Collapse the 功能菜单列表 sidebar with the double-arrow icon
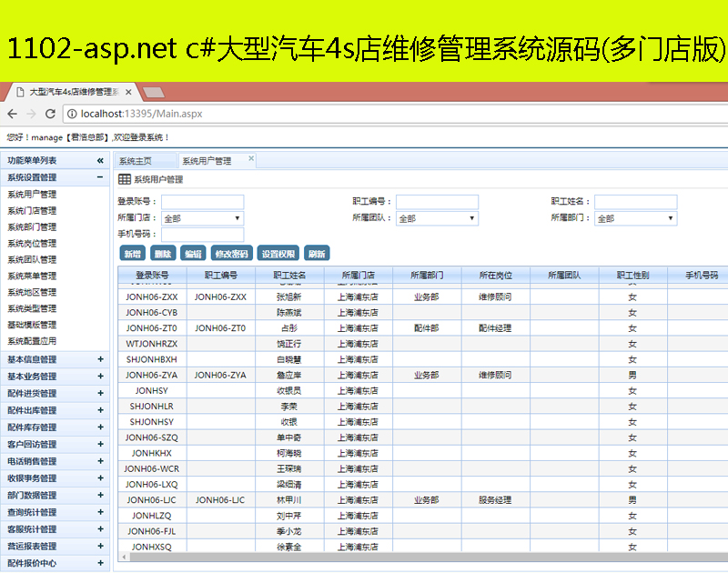Screen dimensions: 728x573 click(100, 161)
